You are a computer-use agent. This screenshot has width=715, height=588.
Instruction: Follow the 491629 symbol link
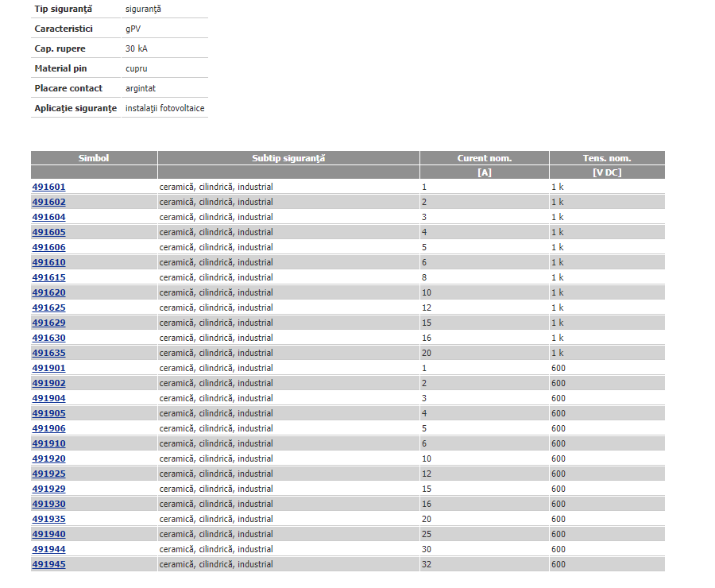click(x=48, y=323)
